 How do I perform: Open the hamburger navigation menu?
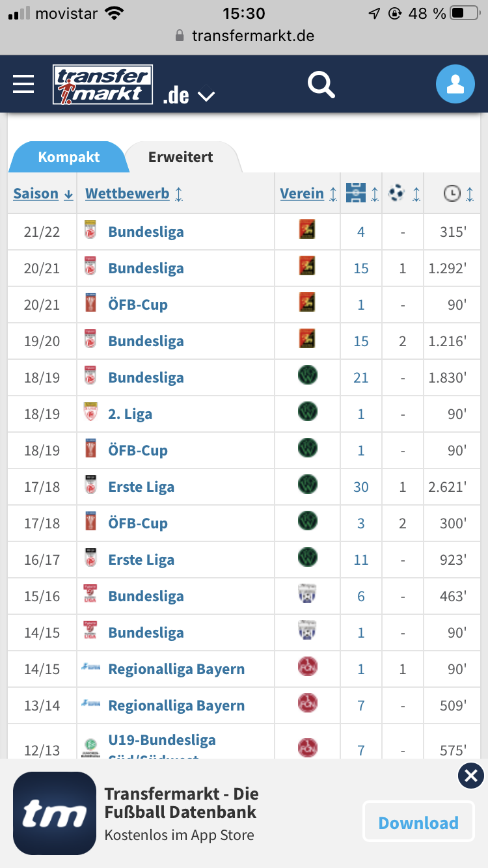point(23,84)
